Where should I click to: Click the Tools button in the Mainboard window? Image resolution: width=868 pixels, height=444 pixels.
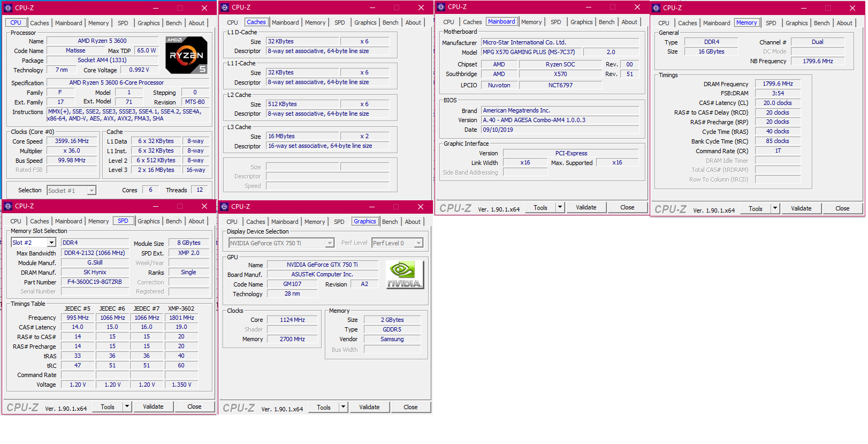540,207
